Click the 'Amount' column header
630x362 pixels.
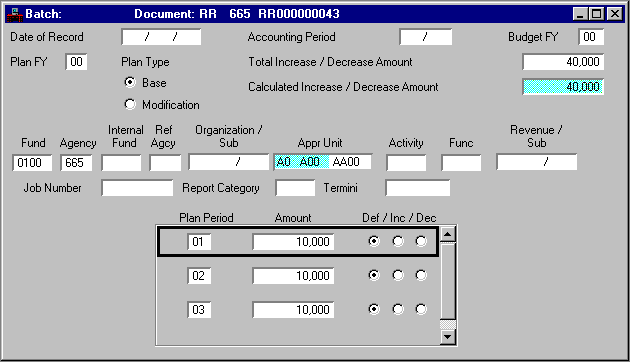[x=293, y=218]
